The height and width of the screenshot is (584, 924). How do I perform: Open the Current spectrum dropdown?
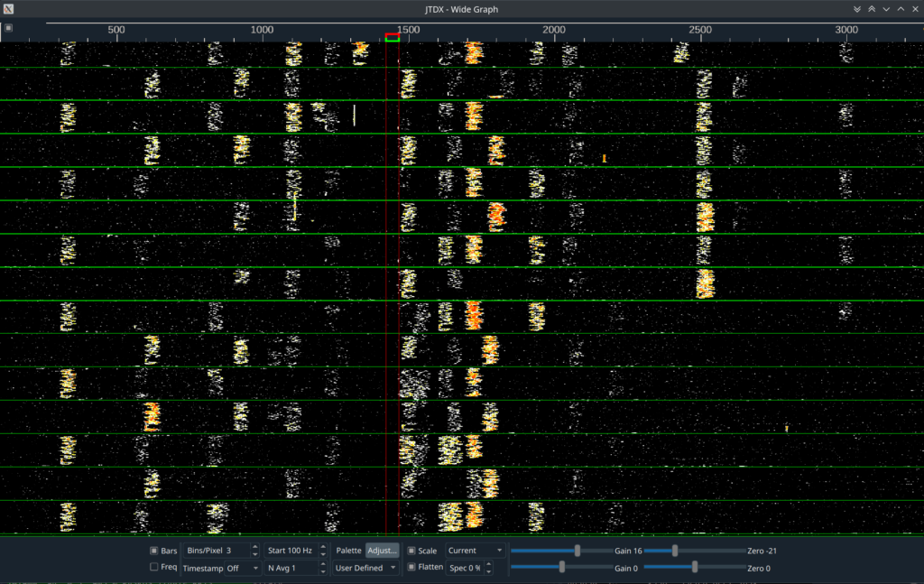click(x=476, y=551)
